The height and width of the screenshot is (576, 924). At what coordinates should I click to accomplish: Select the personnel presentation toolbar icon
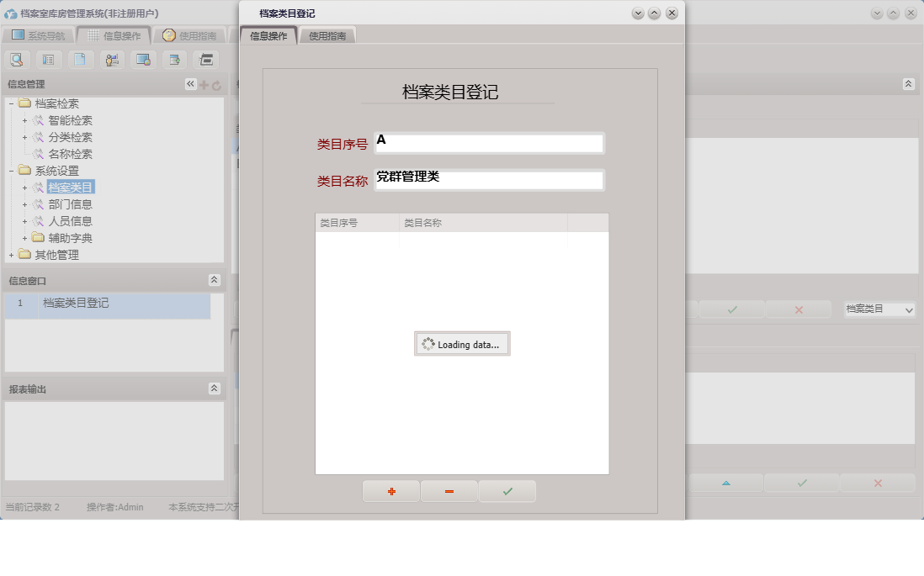111,60
